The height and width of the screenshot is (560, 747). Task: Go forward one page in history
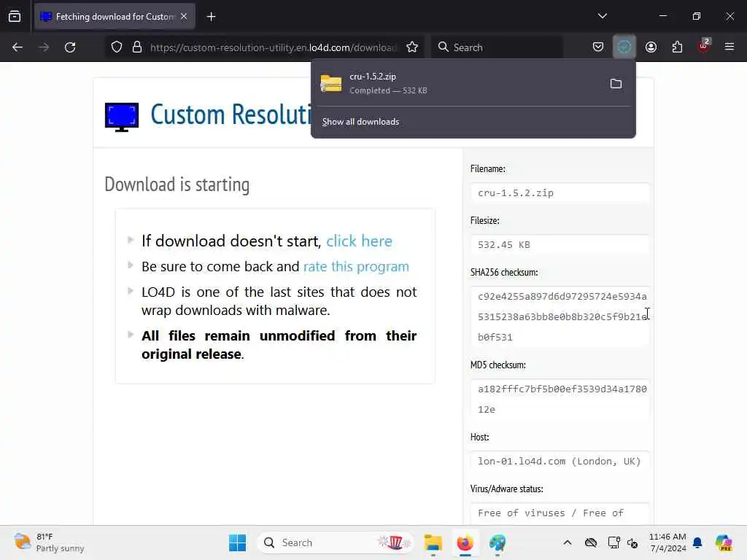(44, 47)
